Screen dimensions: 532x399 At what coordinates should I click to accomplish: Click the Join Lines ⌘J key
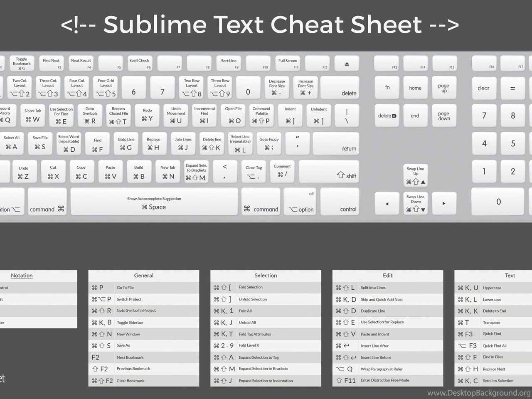[x=183, y=143]
